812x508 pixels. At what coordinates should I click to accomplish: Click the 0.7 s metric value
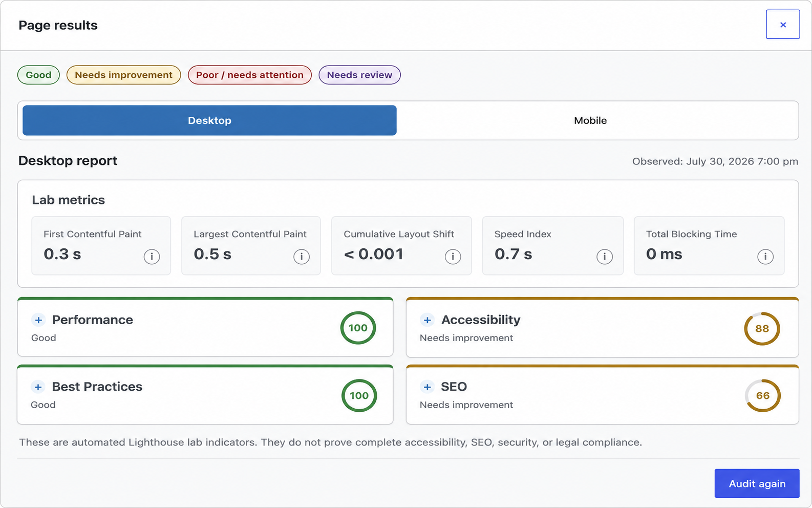[514, 254]
